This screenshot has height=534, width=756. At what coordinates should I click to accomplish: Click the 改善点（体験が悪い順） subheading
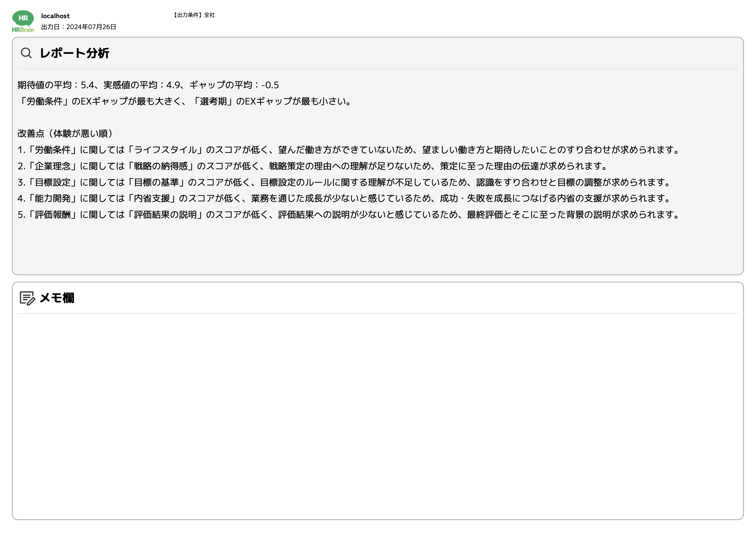[x=65, y=134]
